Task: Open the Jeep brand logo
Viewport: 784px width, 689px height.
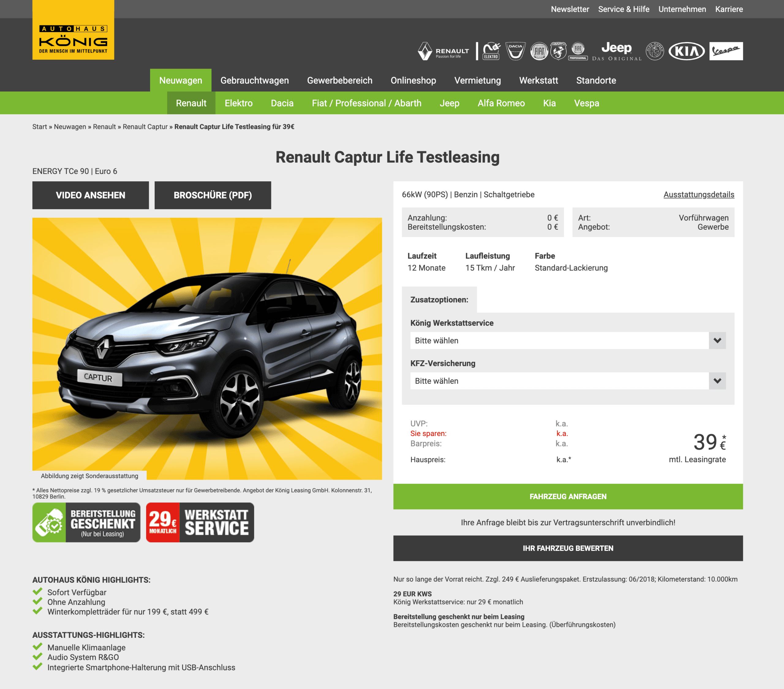Action: pyautogui.click(x=616, y=51)
